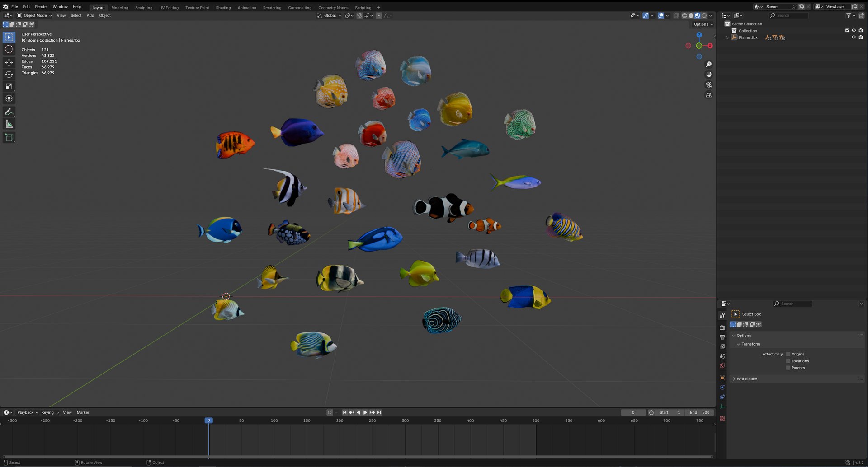This screenshot has height=467, width=868.
Task: Enable the Origins checkbox
Action: (788, 354)
